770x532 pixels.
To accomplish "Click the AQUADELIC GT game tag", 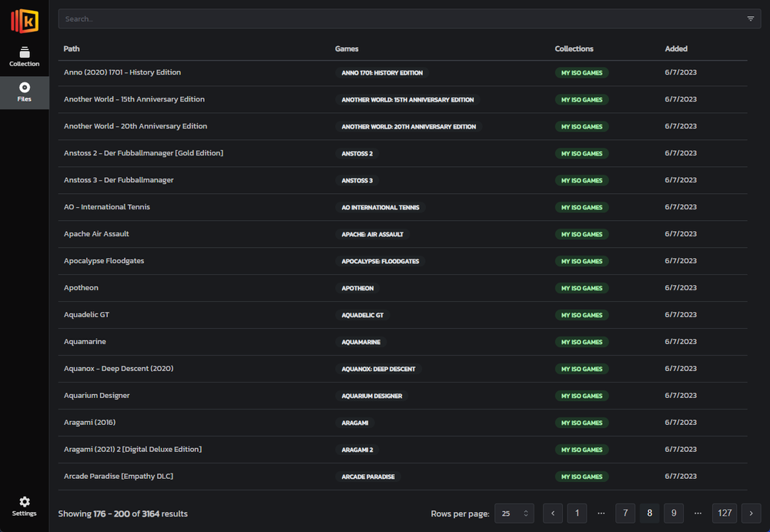I will coord(363,316).
